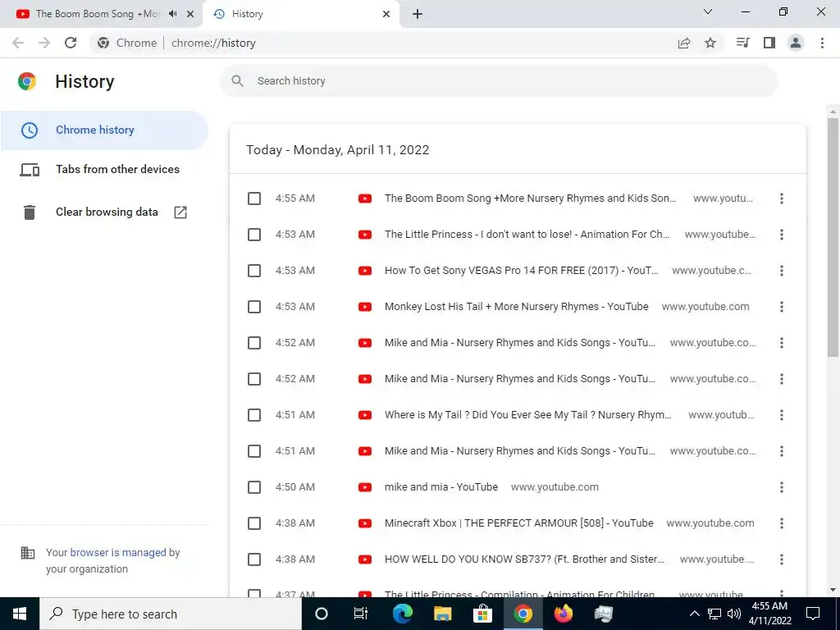Click the Search history field
The image size is (840, 630).
(x=498, y=81)
